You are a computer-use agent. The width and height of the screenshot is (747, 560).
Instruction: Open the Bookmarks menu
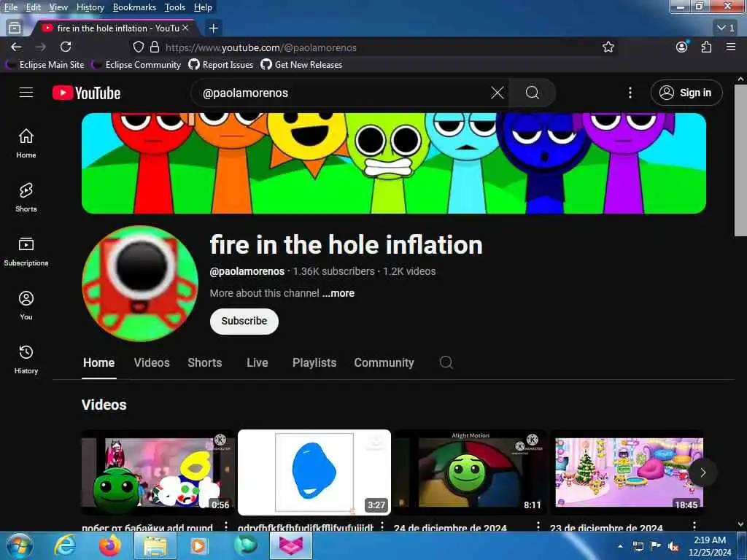pyautogui.click(x=134, y=7)
